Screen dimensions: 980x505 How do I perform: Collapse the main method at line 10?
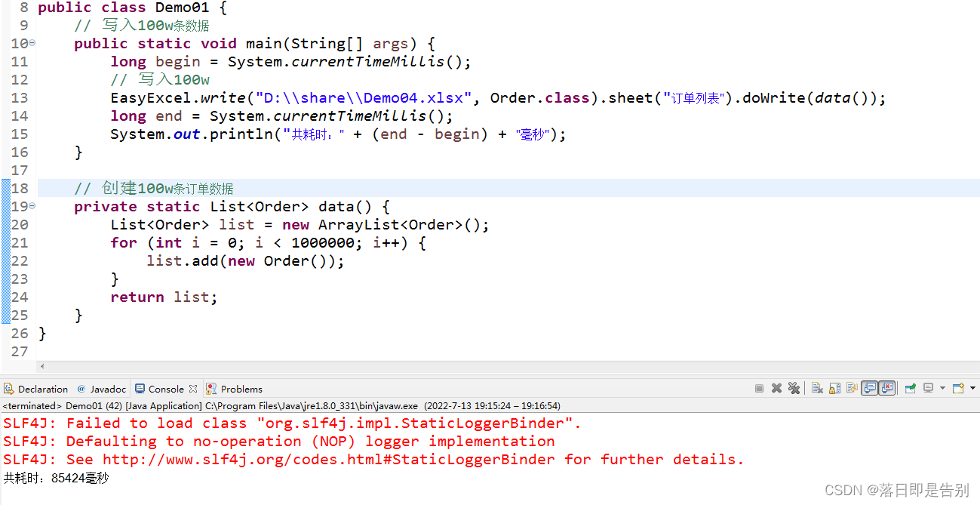coord(32,43)
